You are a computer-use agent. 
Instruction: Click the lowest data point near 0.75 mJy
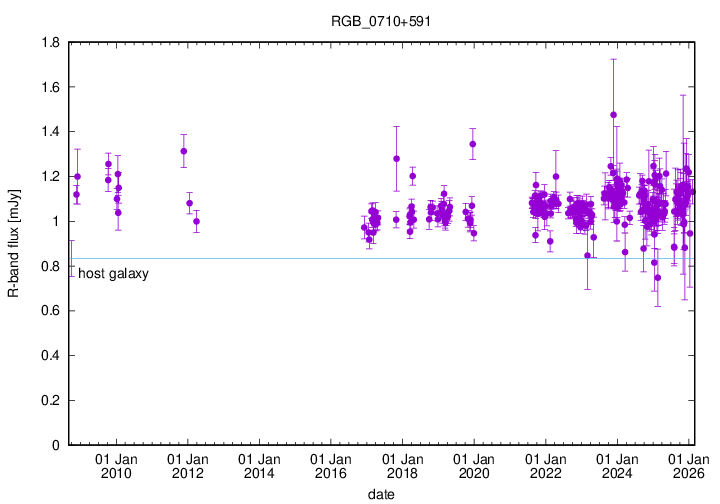click(657, 278)
